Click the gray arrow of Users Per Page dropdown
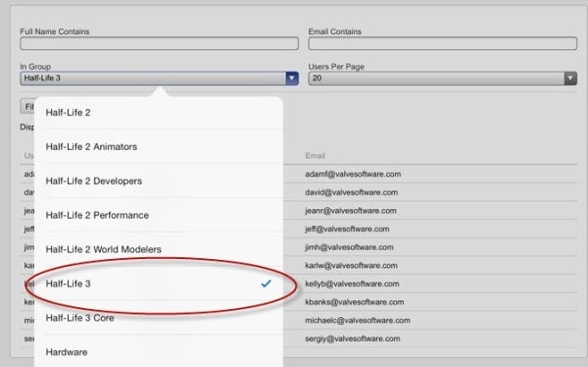 coord(570,79)
